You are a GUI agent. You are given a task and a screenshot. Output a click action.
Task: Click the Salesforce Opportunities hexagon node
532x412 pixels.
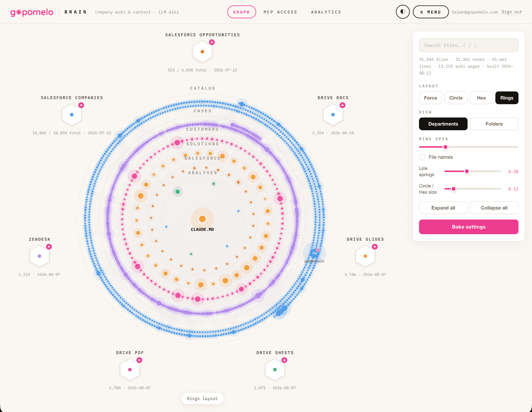coord(202,52)
